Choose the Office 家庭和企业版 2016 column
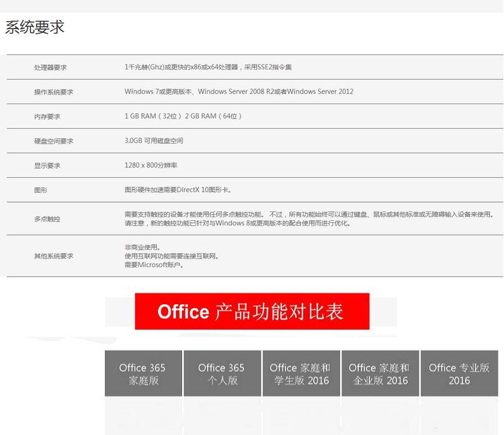 (380, 374)
